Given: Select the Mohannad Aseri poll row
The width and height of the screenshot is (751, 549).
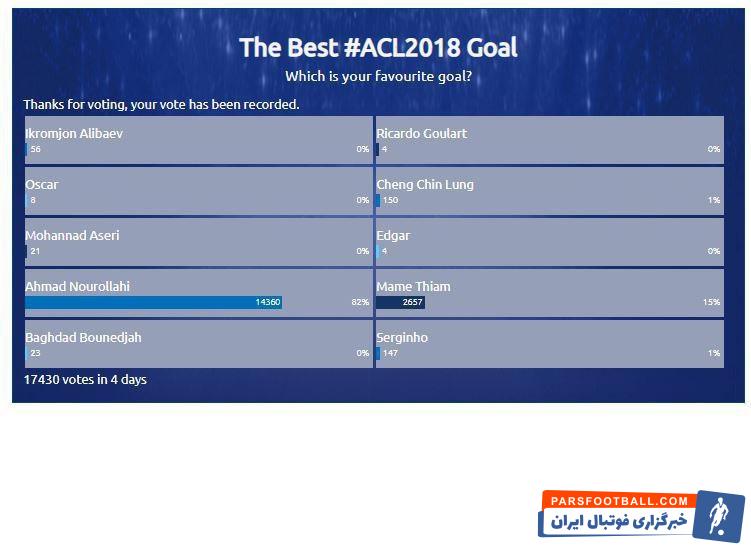Looking at the screenshot, I should [199, 242].
